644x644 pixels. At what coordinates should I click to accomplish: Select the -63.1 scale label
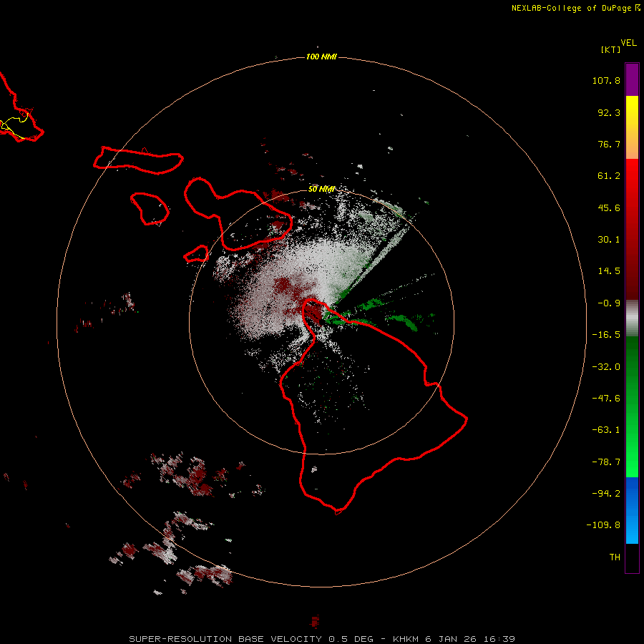(606, 430)
